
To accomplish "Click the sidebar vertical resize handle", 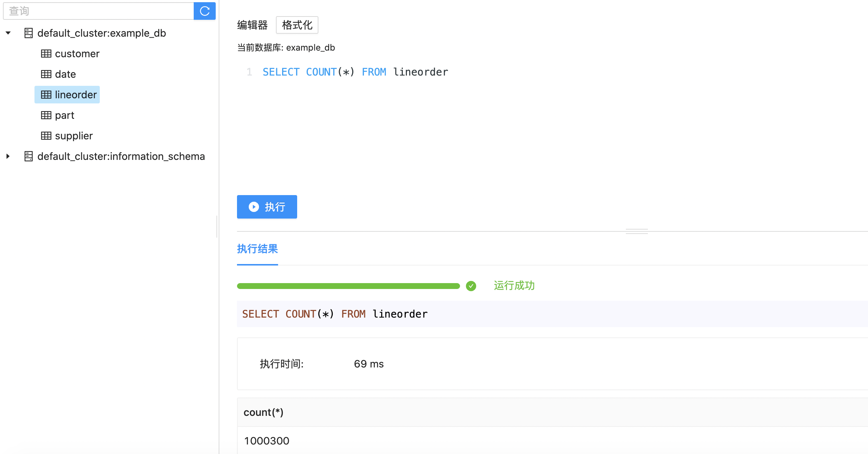I will (x=217, y=227).
